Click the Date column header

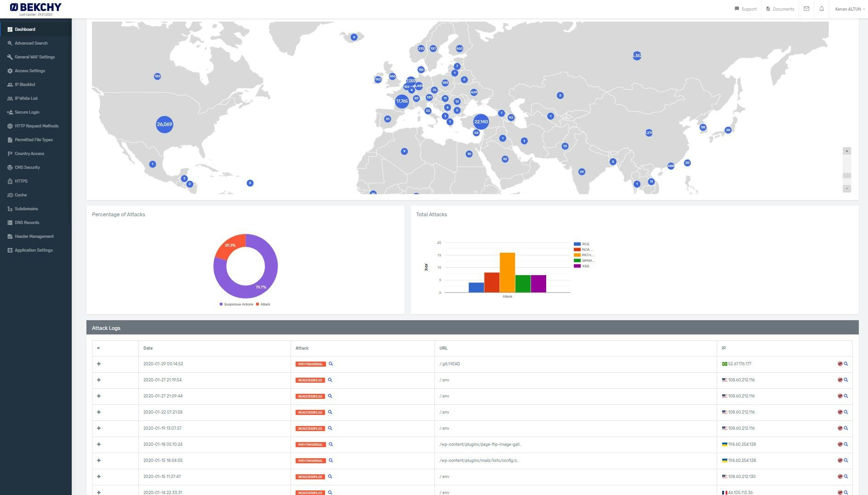pos(214,348)
